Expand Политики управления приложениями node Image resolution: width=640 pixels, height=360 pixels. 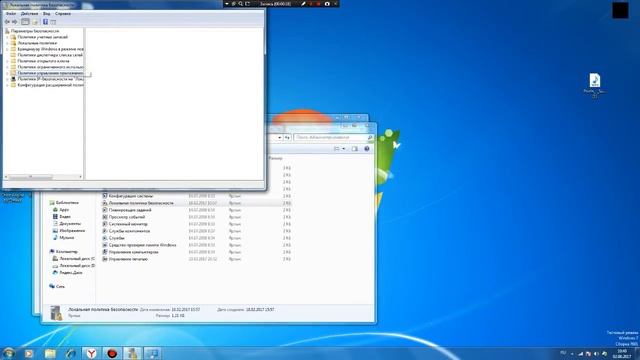click(7, 73)
